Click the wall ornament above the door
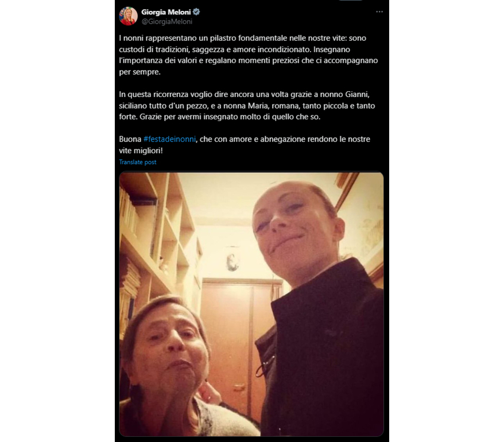 click(232, 261)
